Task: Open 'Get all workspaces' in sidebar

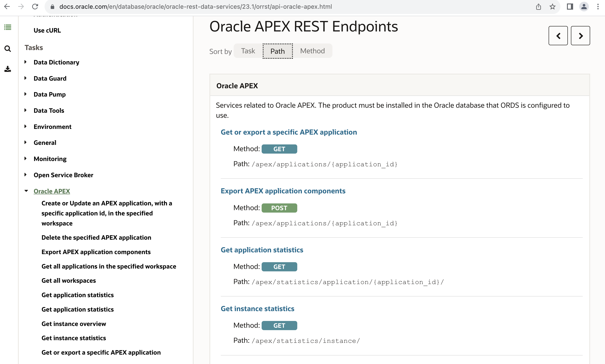Action: coord(68,280)
